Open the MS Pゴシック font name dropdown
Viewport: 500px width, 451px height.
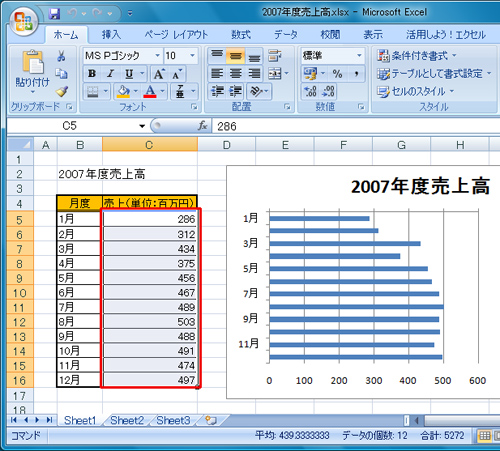click(158, 56)
